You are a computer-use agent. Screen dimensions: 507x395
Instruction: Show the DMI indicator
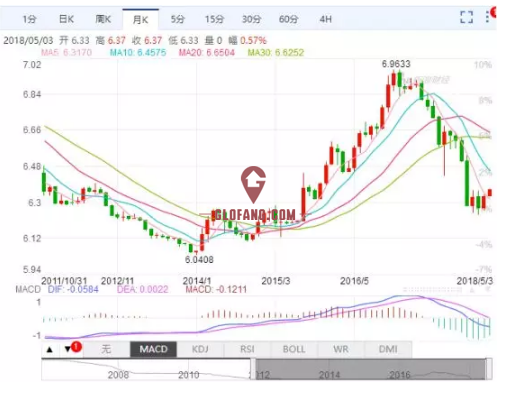tap(388, 349)
